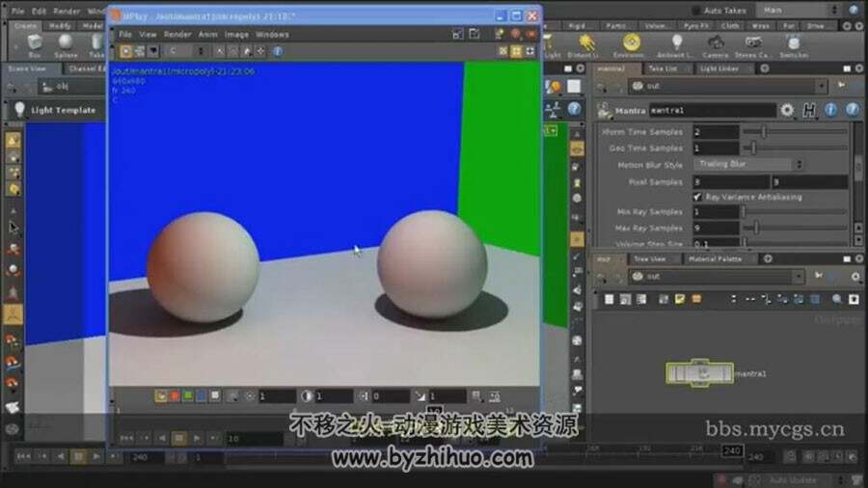Click the Distant Light shelf tool
Viewport: 868px width, 488px height.
(585, 44)
